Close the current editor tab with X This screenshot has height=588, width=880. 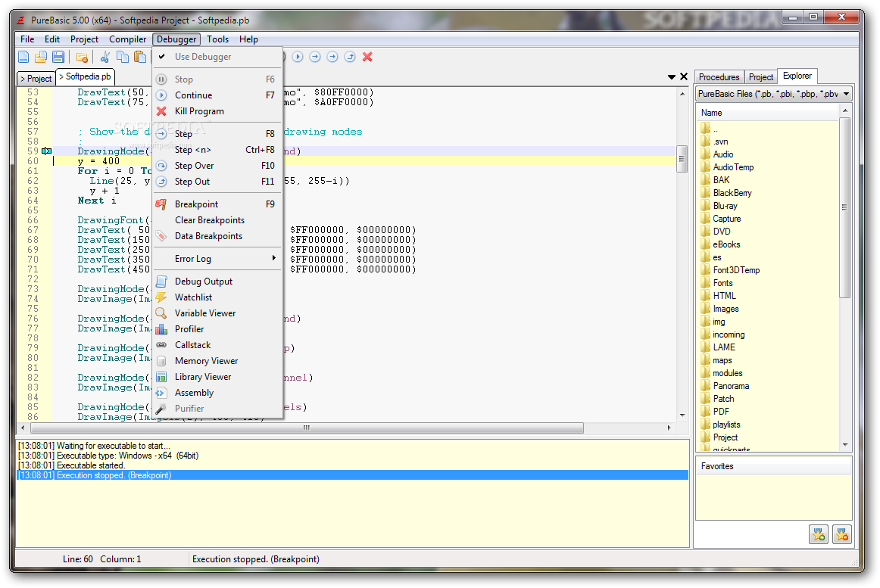684,77
